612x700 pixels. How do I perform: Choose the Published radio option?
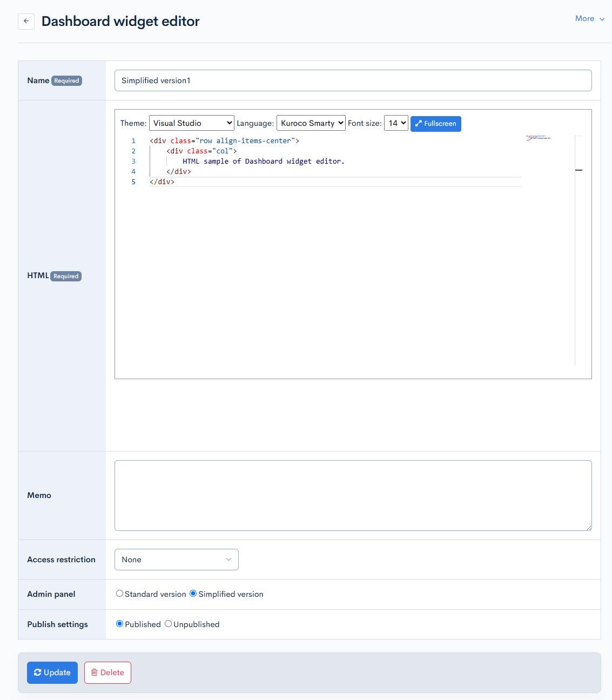(120, 624)
